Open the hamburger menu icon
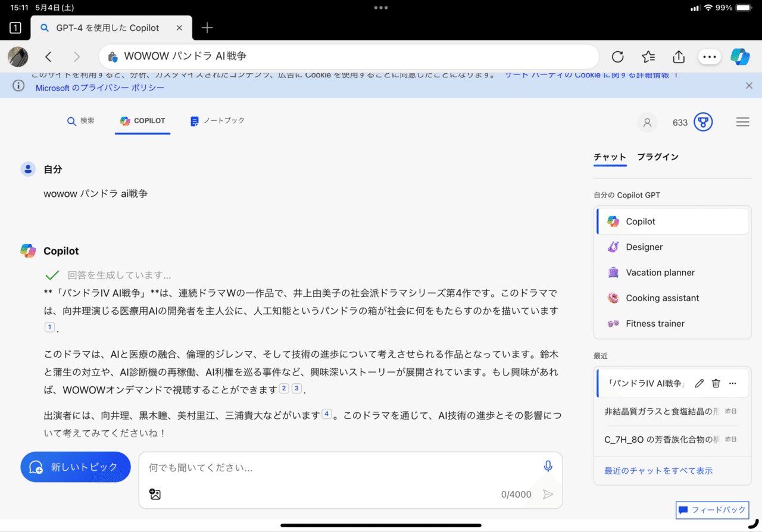The image size is (762, 532). [742, 121]
